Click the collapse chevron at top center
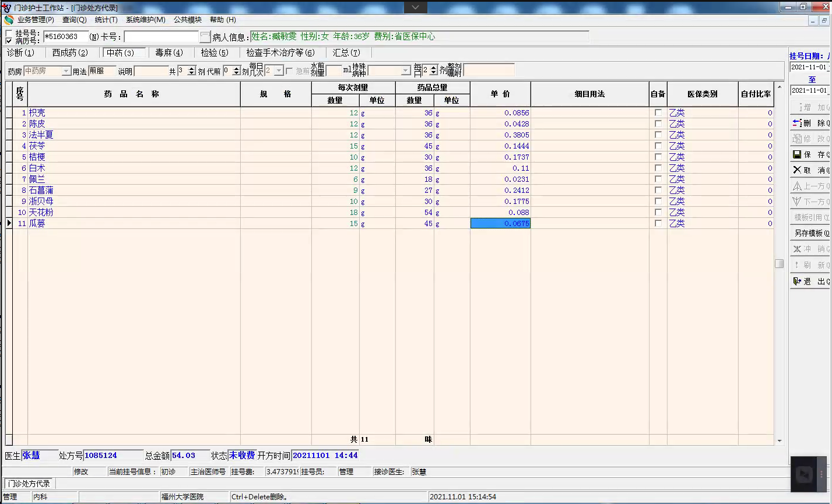Viewport: 832px width, 504px height. pyautogui.click(x=415, y=7)
